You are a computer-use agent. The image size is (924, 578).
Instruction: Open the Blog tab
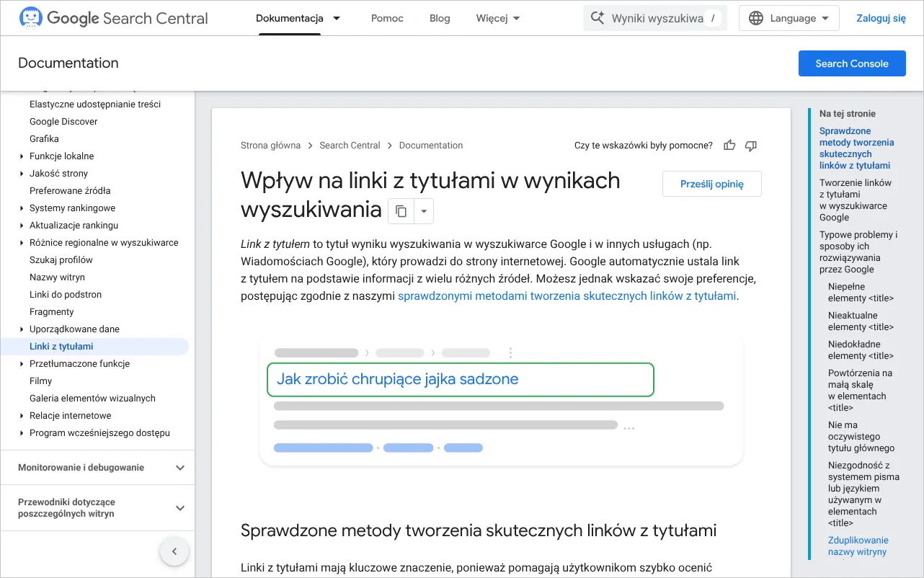[440, 19]
